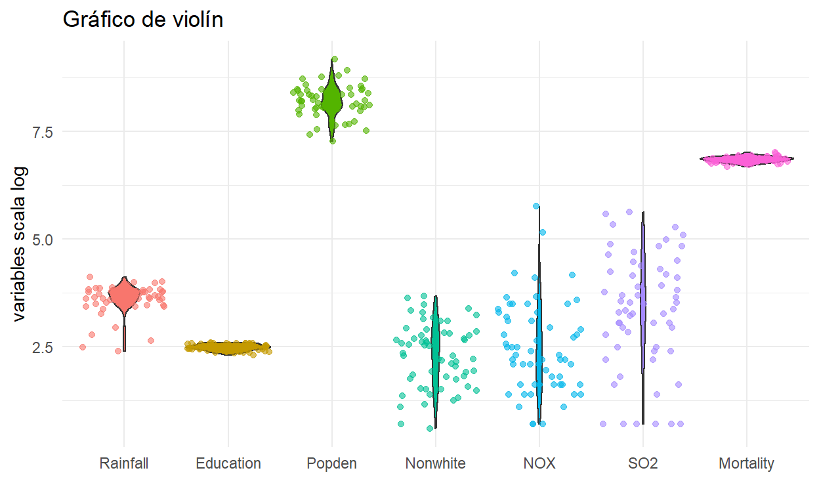Screen dimensions: 819x504
Task: Select the SO2 x-axis label
Action: [x=643, y=463]
